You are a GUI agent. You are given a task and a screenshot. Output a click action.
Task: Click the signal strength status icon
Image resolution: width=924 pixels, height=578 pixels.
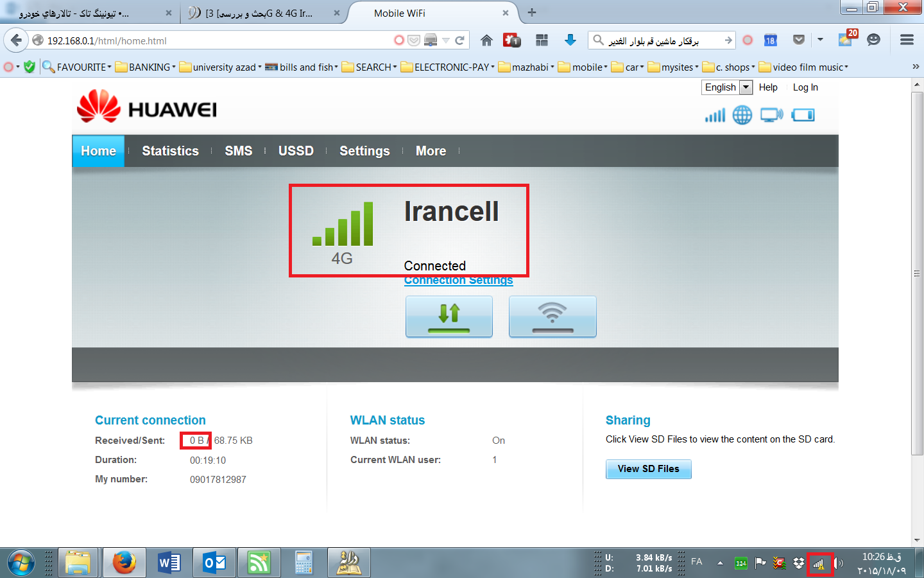pos(715,116)
